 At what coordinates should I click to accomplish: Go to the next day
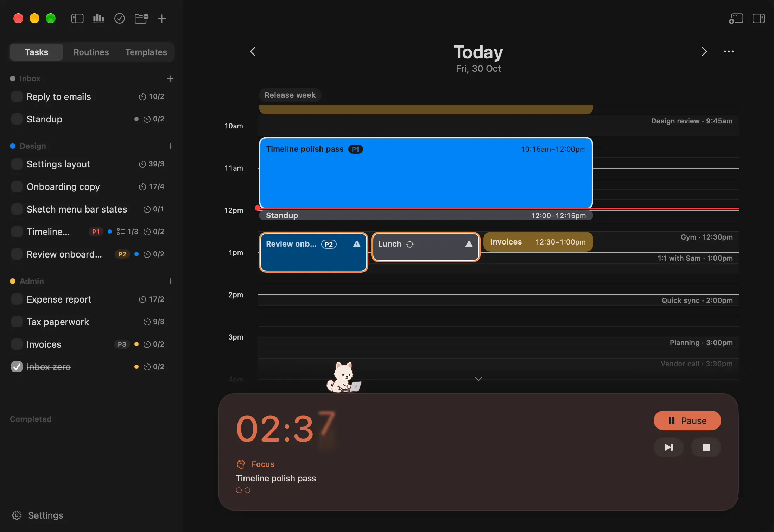(704, 52)
